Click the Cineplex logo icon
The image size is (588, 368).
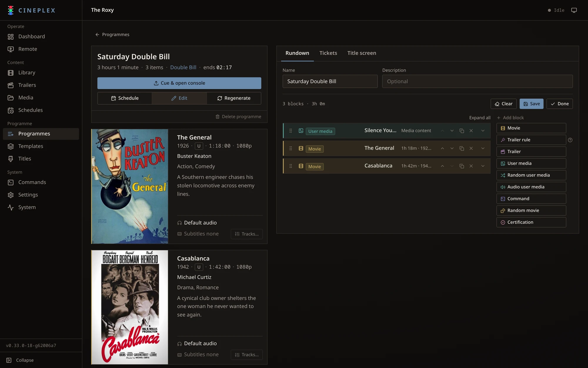tap(11, 10)
